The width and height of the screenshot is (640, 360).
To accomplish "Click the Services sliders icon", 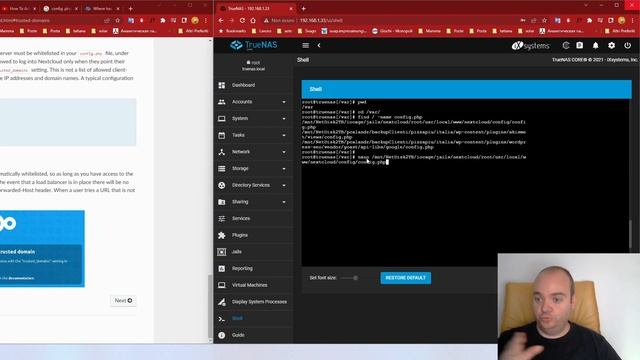I will point(222,218).
